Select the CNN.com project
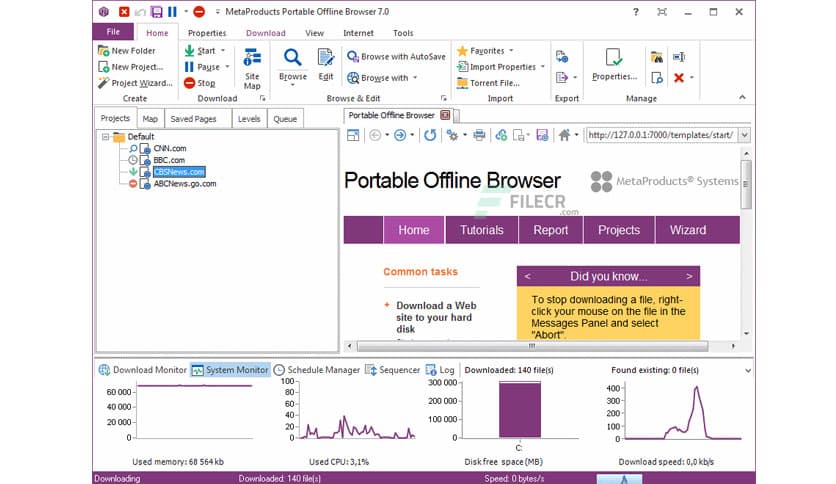 170,149
